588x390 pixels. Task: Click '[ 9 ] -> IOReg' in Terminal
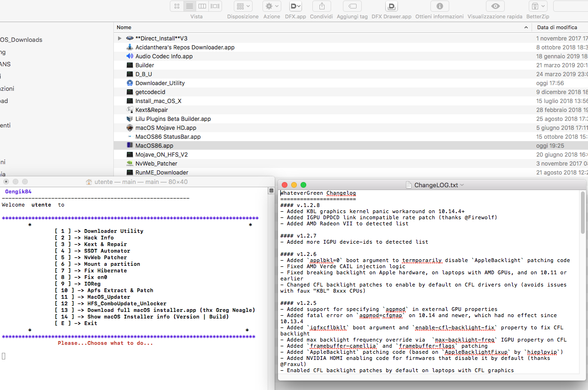click(78, 284)
